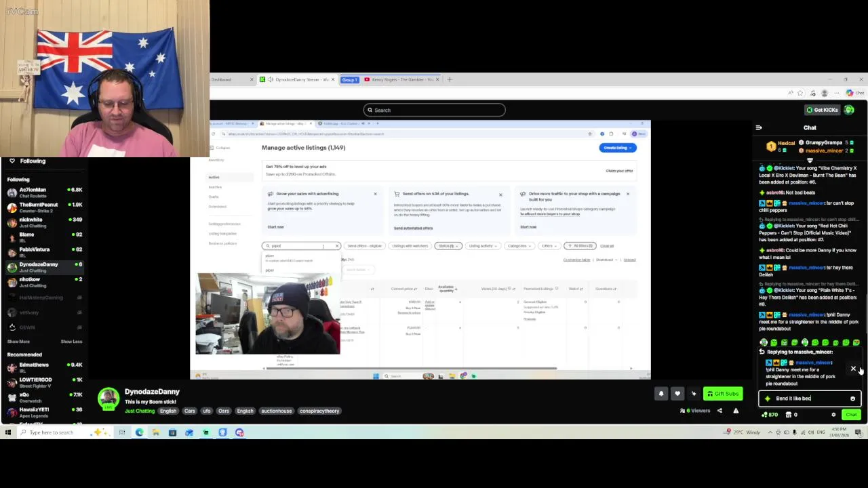The height and width of the screenshot is (488, 868).
Task: Switch to the DynodazeDanny Stream browser tab
Action: pyautogui.click(x=298, y=80)
